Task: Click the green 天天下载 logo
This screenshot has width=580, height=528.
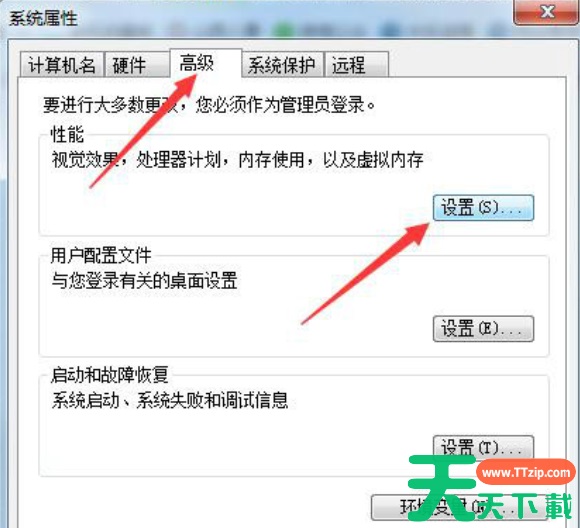Action: pos(490,489)
